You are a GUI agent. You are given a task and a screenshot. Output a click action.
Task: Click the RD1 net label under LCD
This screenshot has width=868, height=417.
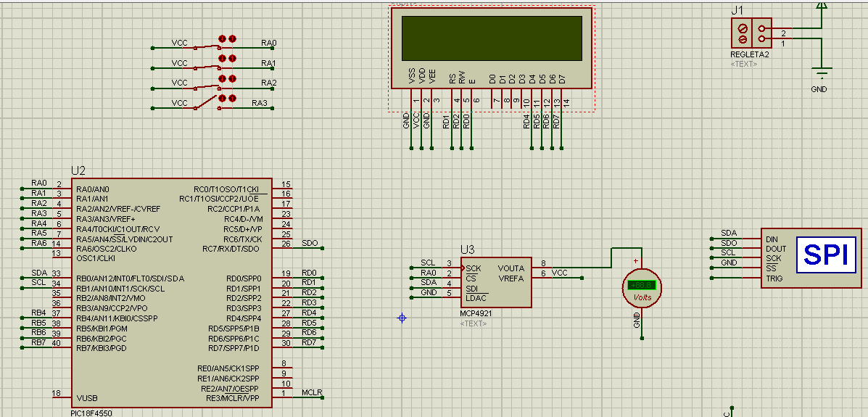click(x=446, y=121)
